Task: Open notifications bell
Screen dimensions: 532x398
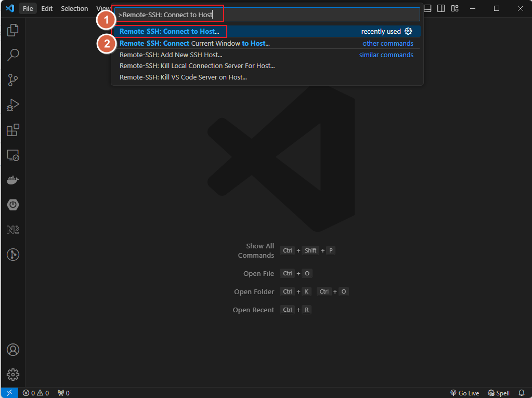Action: coord(522,393)
